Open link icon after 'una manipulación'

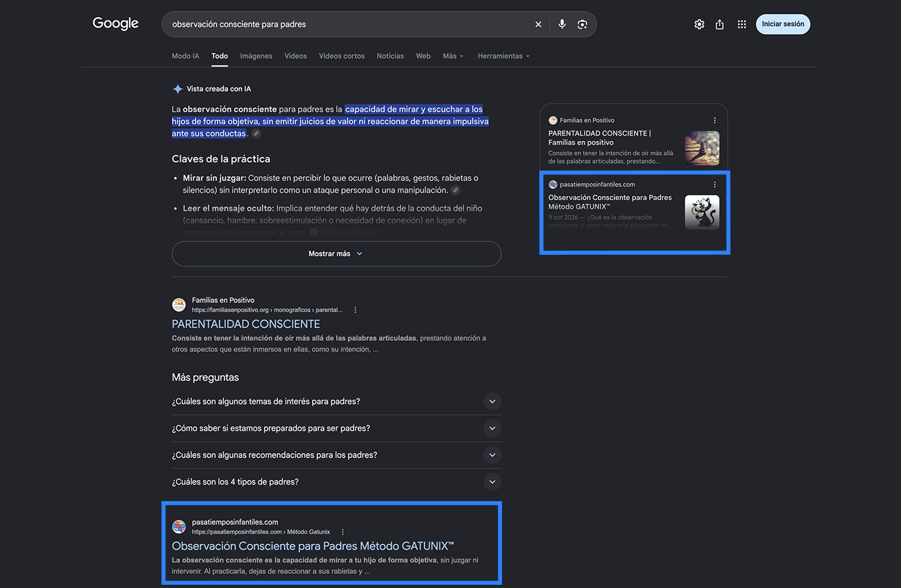tap(455, 190)
